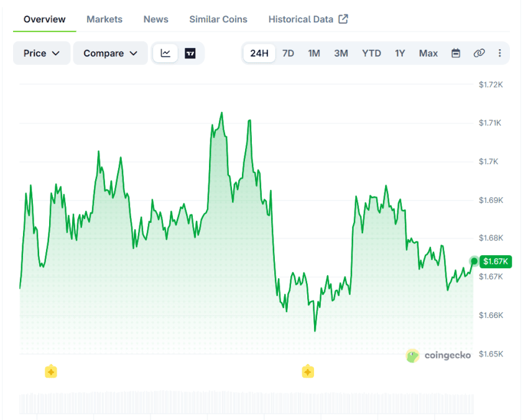Open the News tab
This screenshot has width=523, height=420.
point(155,19)
